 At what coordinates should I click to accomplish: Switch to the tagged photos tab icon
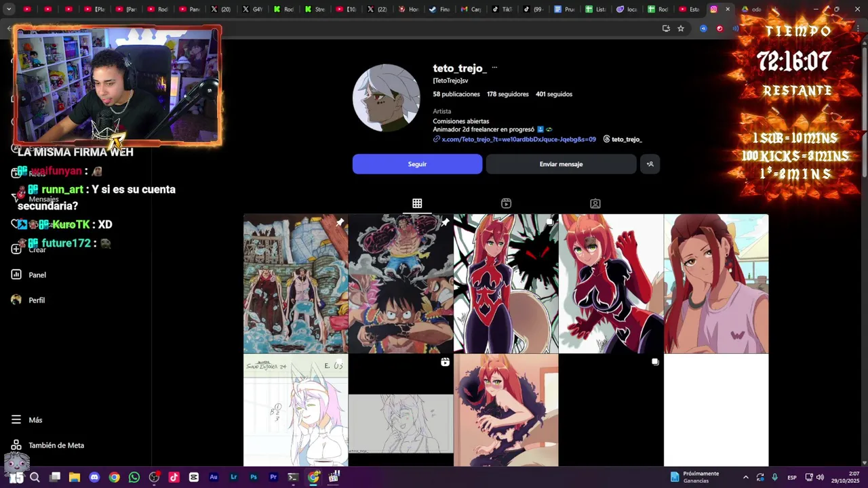coord(595,203)
